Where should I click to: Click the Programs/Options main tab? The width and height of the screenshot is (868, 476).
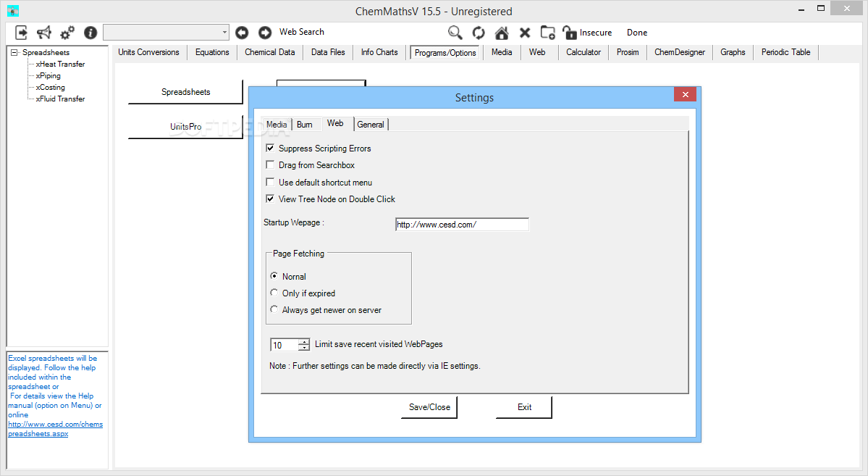point(445,53)
